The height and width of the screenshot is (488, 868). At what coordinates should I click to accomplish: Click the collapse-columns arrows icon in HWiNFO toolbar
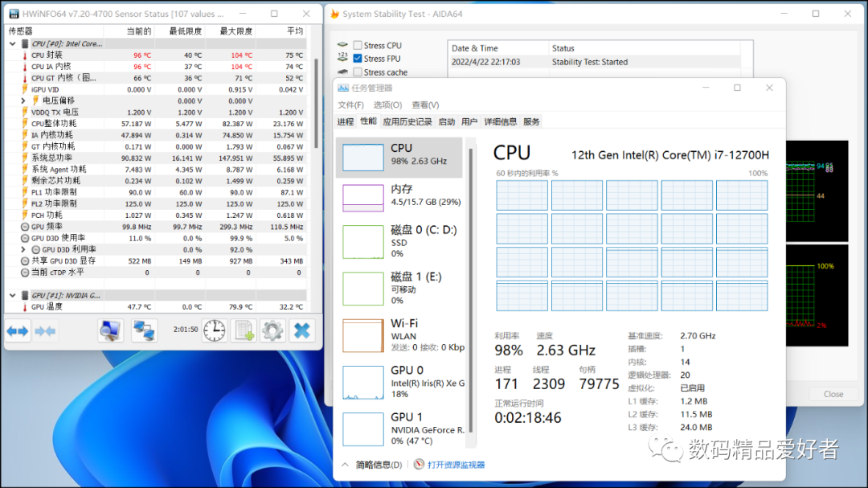(45, 331)
